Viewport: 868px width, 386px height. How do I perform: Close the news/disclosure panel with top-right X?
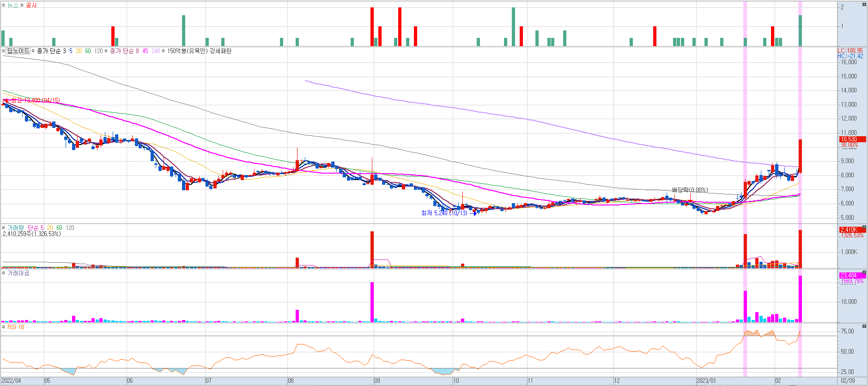coord(864,4)
